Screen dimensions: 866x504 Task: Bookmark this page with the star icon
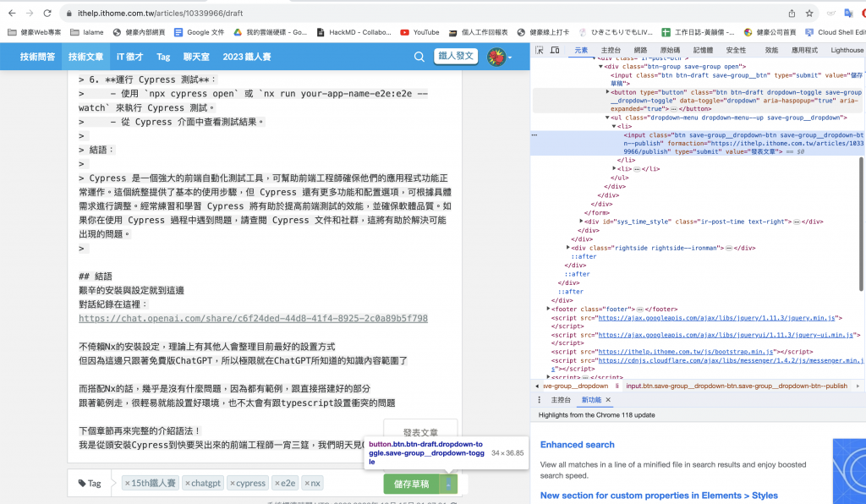pyautogui.click(x=809, y=14)
